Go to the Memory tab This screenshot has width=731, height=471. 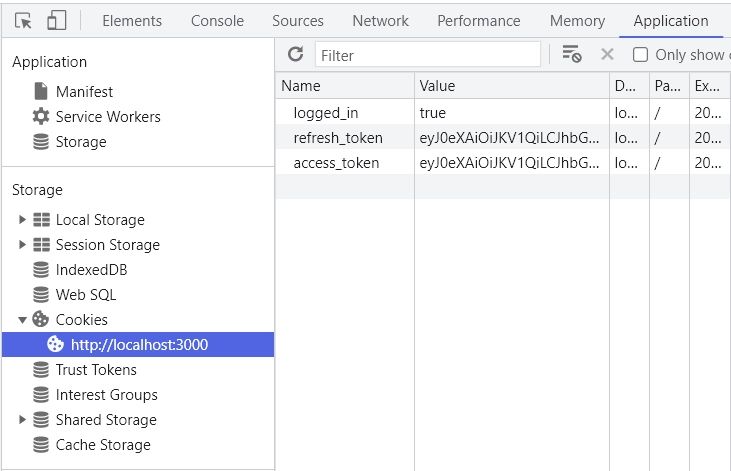point(577,21)
